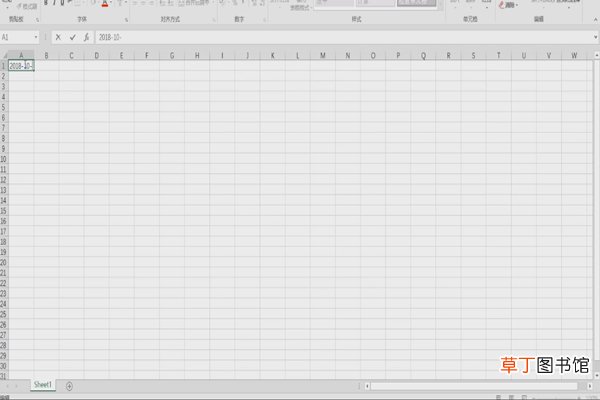Viewport: 600px width, 400px height.
Task: Toggle italic formatting I
Action: (54, 3)
